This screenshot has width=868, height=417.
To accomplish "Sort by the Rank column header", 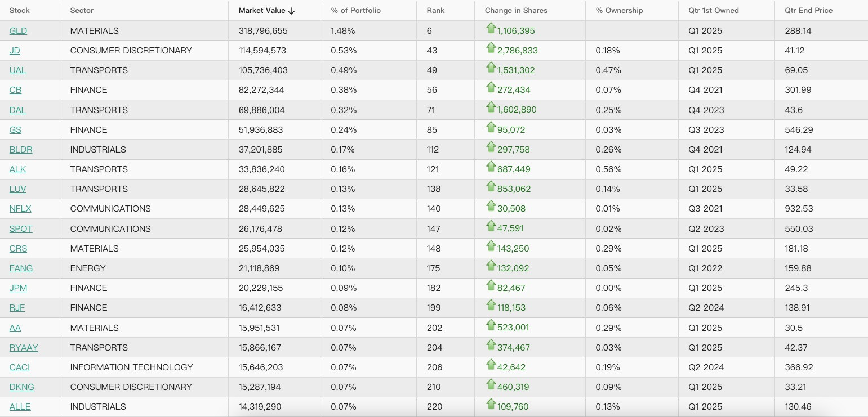I will (435, 11).
